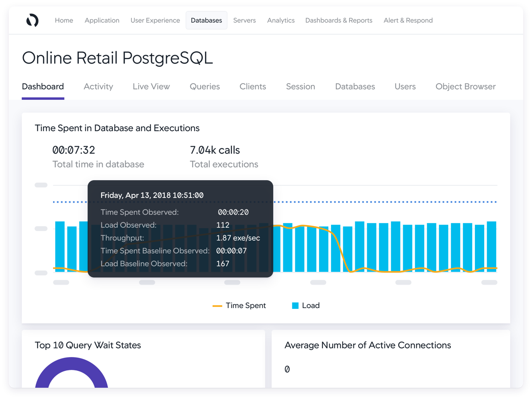532x399 pixels.
Task: Switch to the Queries tab
Action: click(205, 86)
